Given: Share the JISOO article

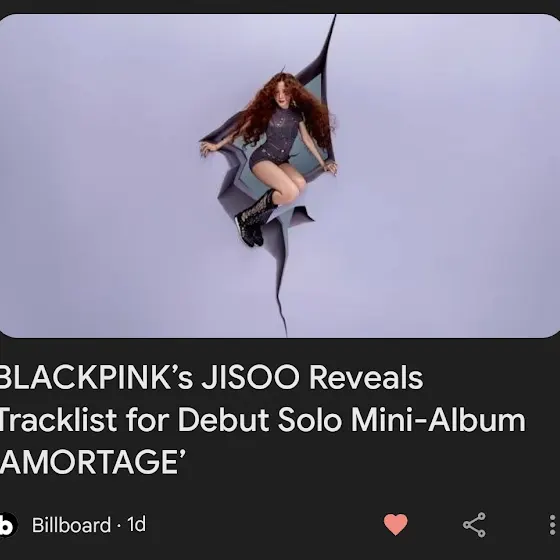Looking at the screenshot, I should 474,525.
